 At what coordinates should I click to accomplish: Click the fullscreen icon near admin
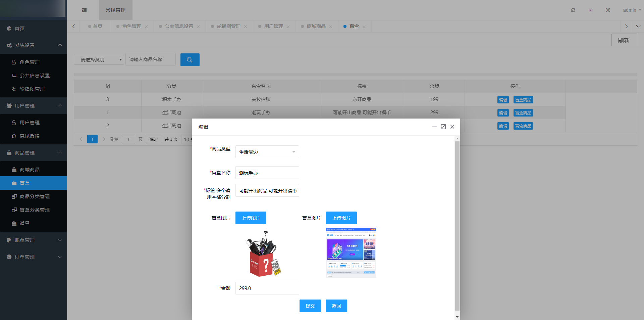click(x=608, y=10)
